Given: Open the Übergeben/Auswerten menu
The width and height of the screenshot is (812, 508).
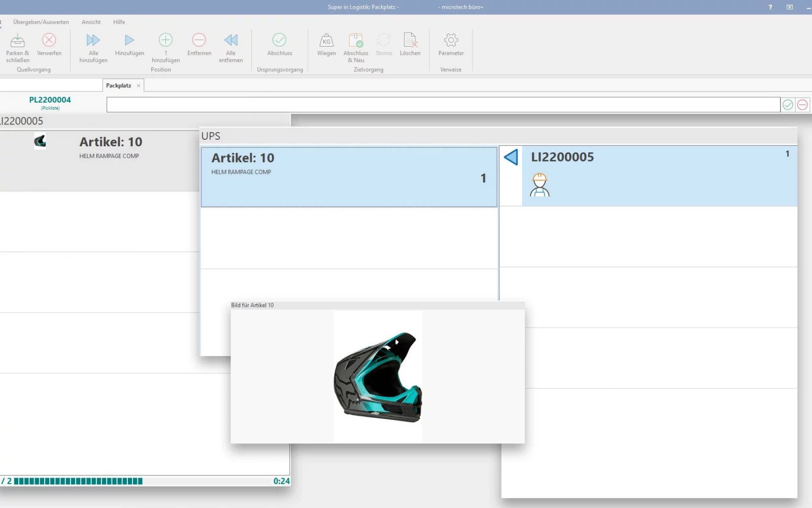Looking at the screenshot, I should point(41,22).
